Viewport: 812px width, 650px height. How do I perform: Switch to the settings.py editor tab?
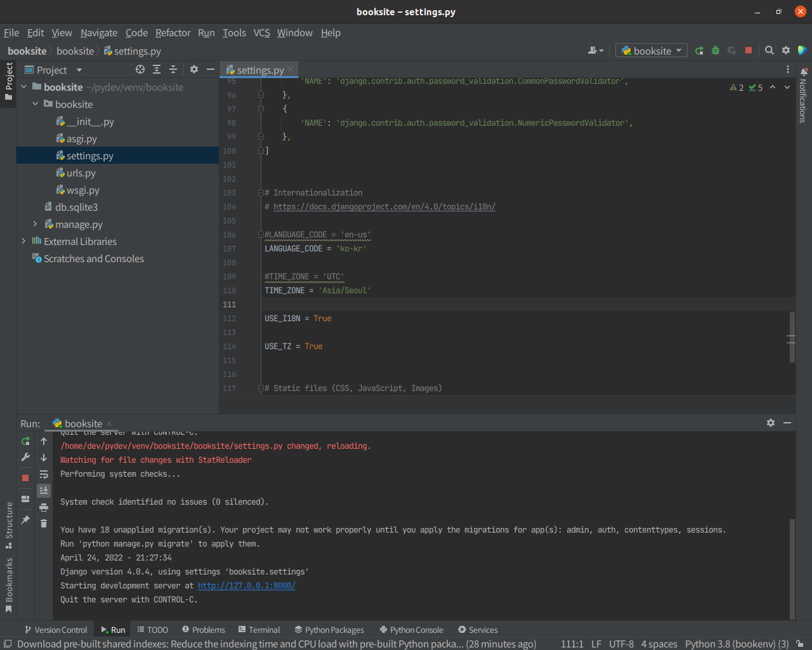[260, 70]
